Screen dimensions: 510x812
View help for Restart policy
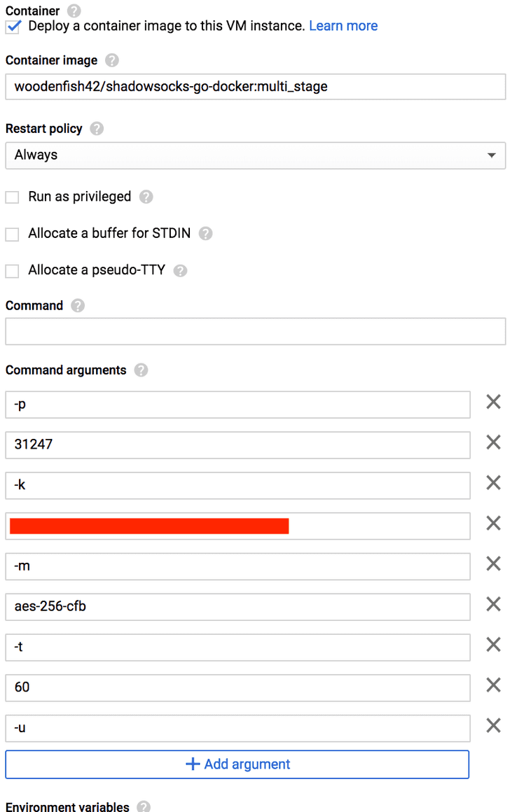96,129
